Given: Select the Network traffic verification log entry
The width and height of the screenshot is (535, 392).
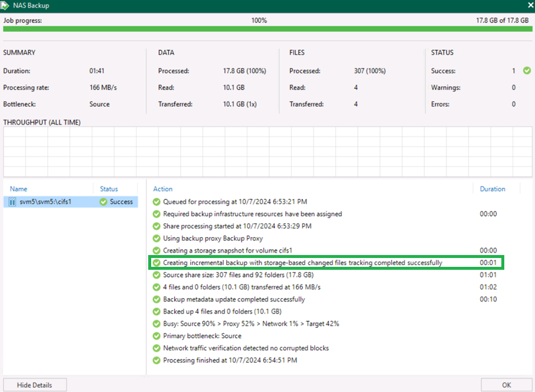Looking at the screenshot, I should tap(246, 348).
